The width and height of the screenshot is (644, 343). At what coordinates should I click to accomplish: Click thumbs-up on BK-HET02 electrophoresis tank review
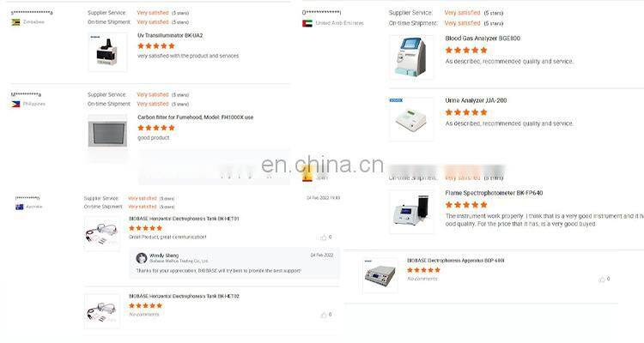[x=324, y=315]
